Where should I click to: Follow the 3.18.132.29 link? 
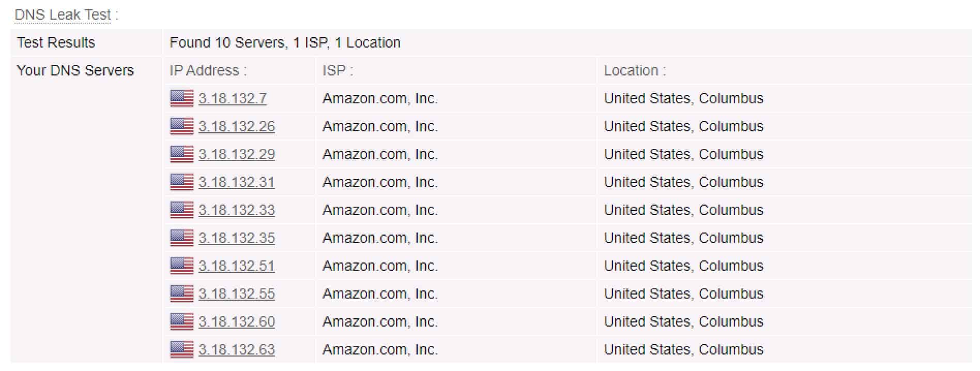(237, 154)
